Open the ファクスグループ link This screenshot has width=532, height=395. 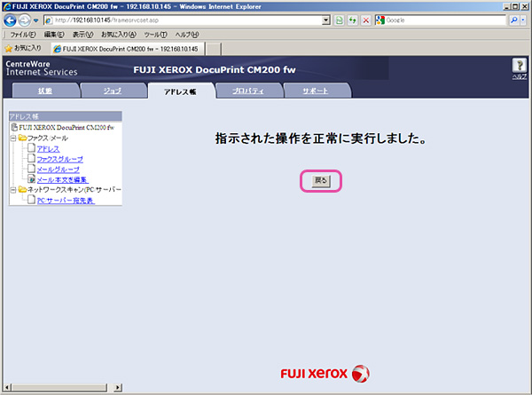coord(61,159)
